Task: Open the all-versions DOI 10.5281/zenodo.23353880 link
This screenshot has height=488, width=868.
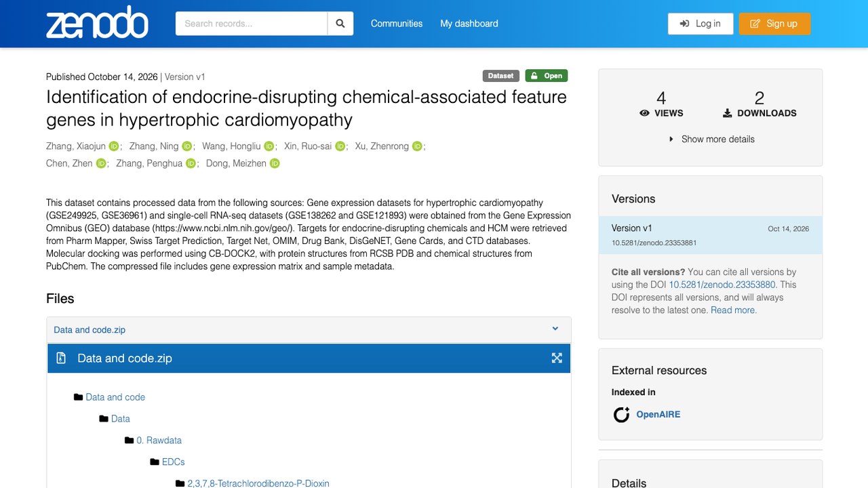Action: (723, 285)
